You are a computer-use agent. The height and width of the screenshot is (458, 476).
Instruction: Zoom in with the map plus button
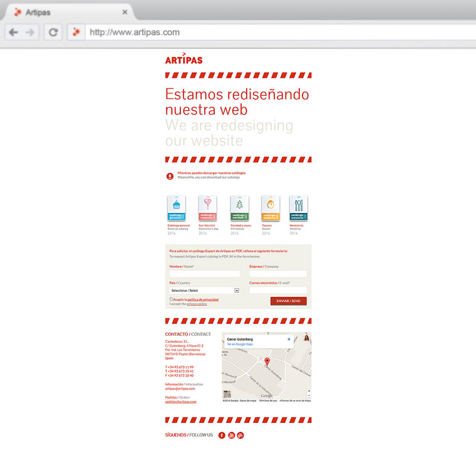click(x=309, y=391)
